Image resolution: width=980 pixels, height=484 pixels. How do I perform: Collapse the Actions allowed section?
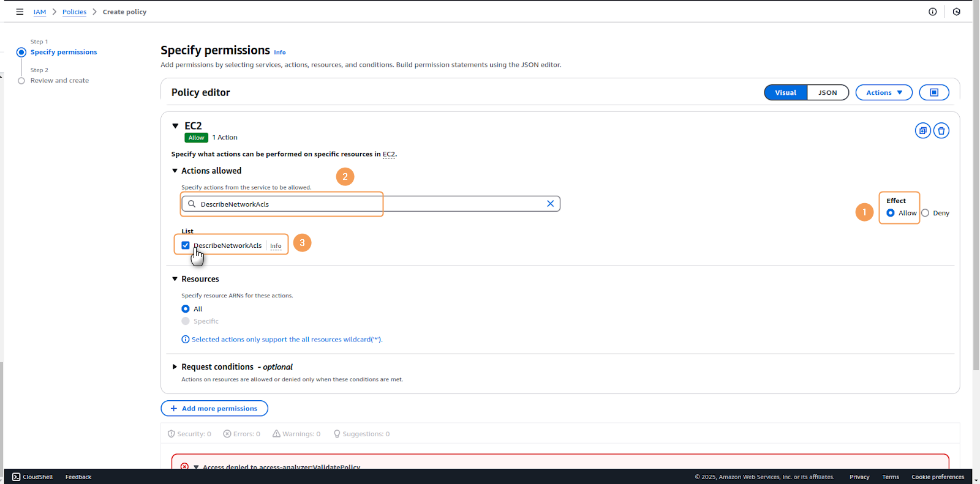pyautogui.click(x=175, y=171)
